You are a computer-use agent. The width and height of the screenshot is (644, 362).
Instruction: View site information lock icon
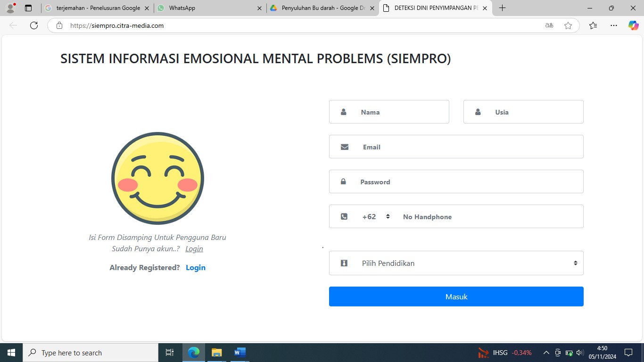[59, 25]
